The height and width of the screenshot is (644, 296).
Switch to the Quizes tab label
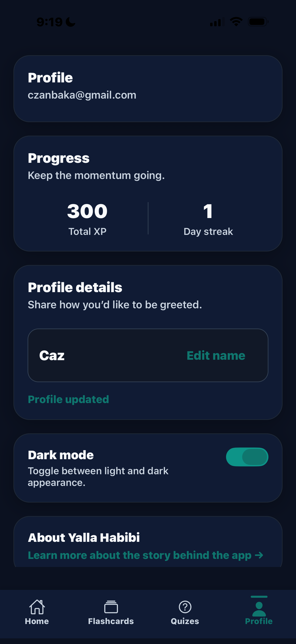click(x=185, y=621)
